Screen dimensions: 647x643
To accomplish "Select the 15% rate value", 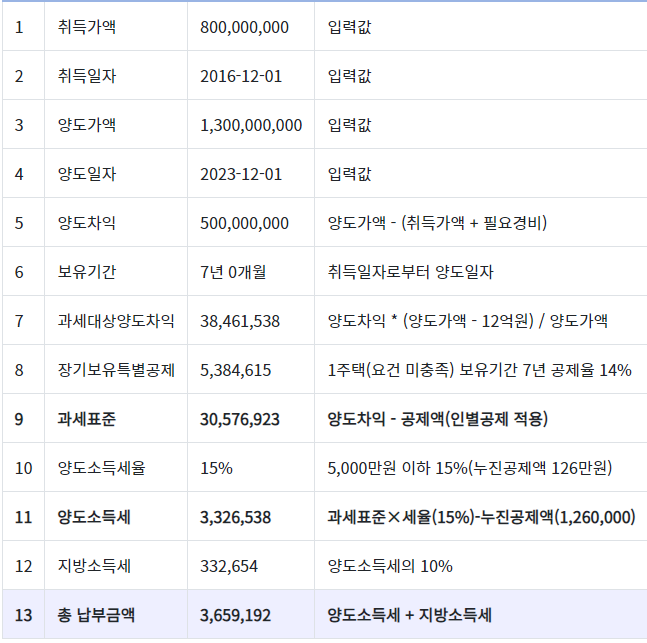I will (x=216, y=468).
